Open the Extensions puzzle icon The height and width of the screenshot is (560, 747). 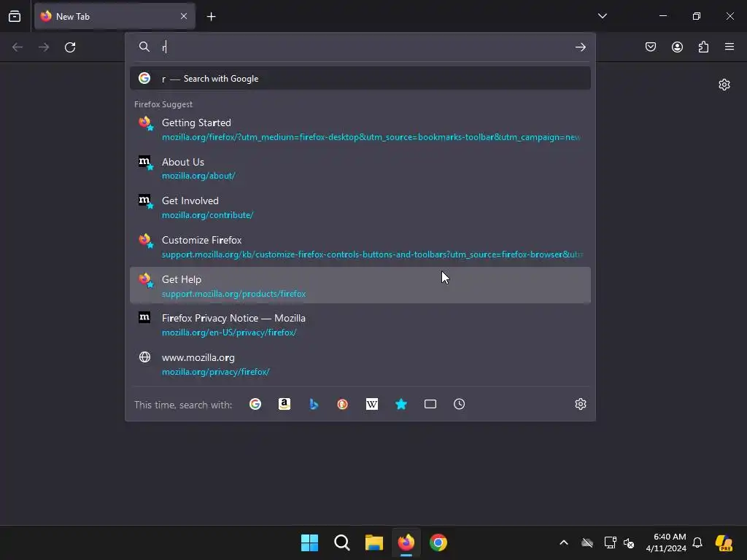coord(703,47)
